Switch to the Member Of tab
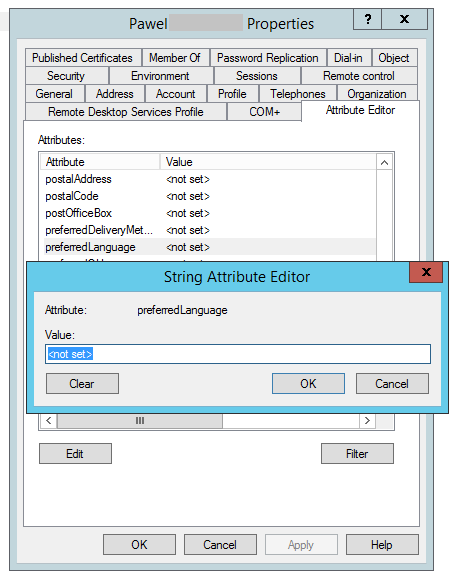The image size is (461, 580). [x=176, y=58]
